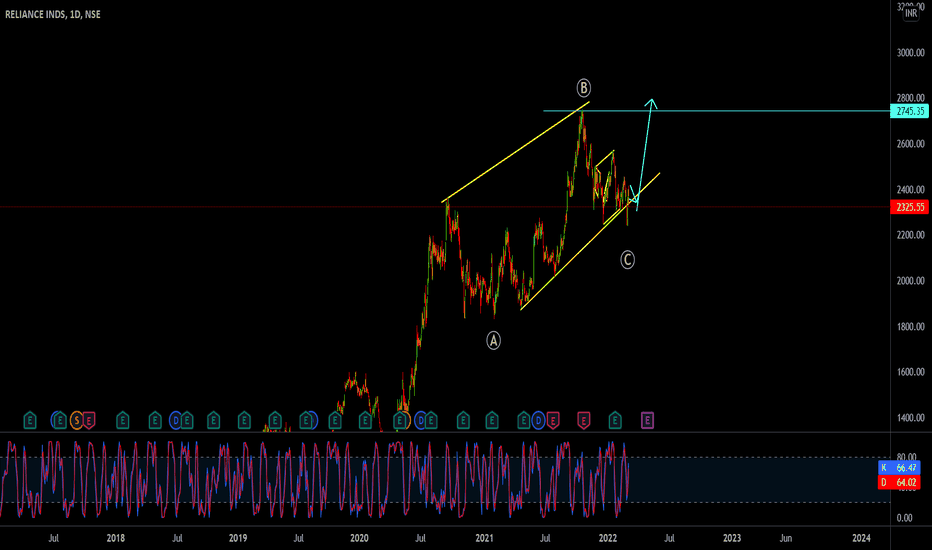
Task: Select the cyan 2745.35 price label
Action: [x=910, y=111]
